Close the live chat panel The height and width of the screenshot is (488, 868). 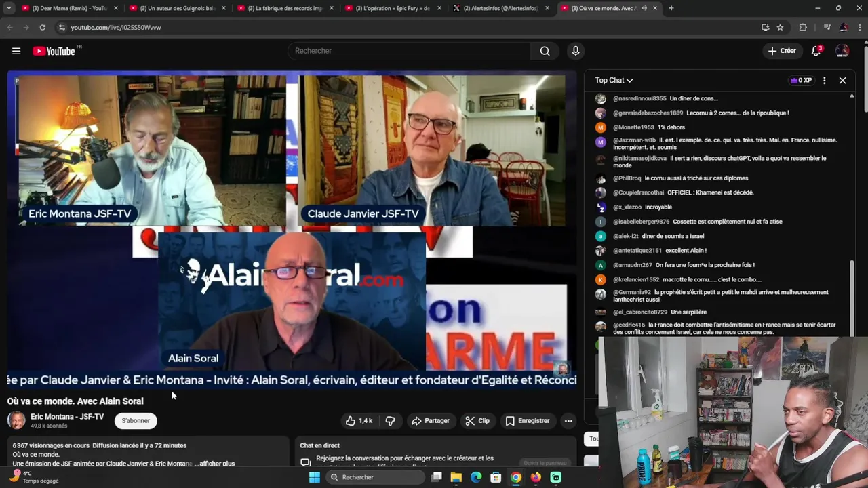click(842, 80)
